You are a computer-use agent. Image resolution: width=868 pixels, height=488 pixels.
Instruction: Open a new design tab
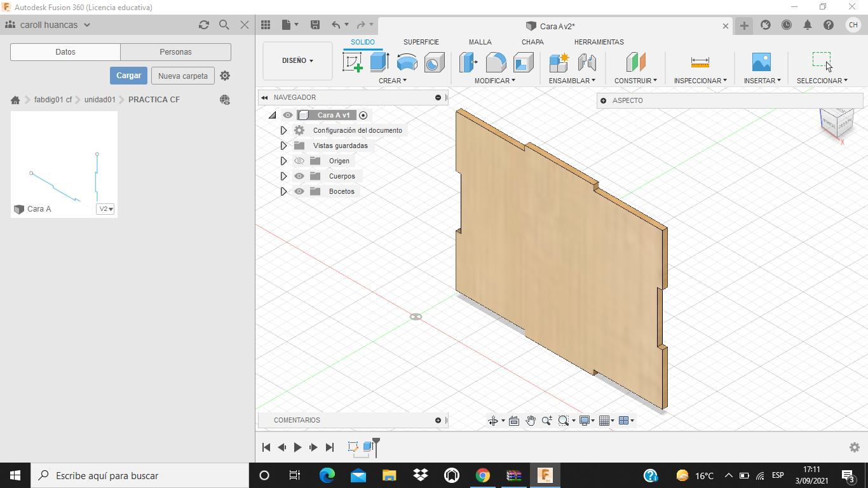pos(744,25)
